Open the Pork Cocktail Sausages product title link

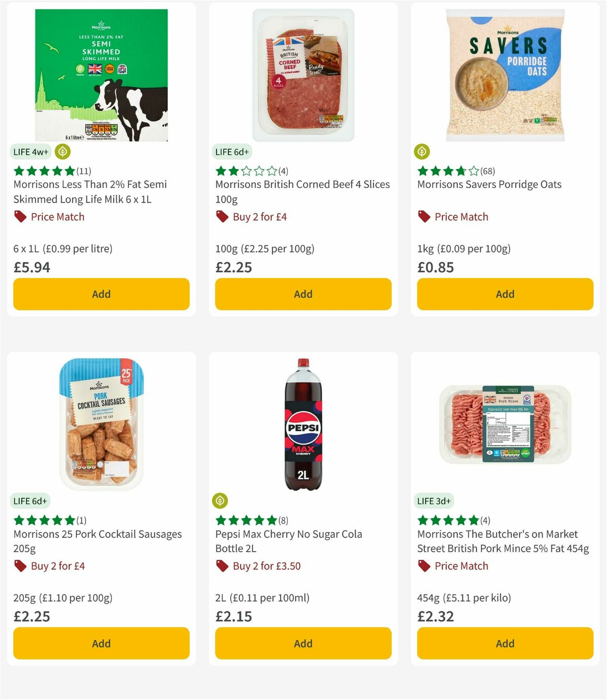click(x=97, y=541)
